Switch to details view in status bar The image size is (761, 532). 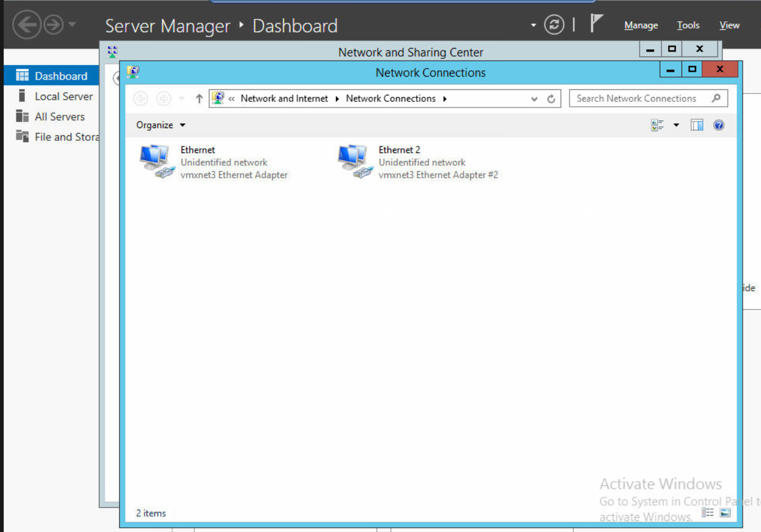tap(708, 513)
